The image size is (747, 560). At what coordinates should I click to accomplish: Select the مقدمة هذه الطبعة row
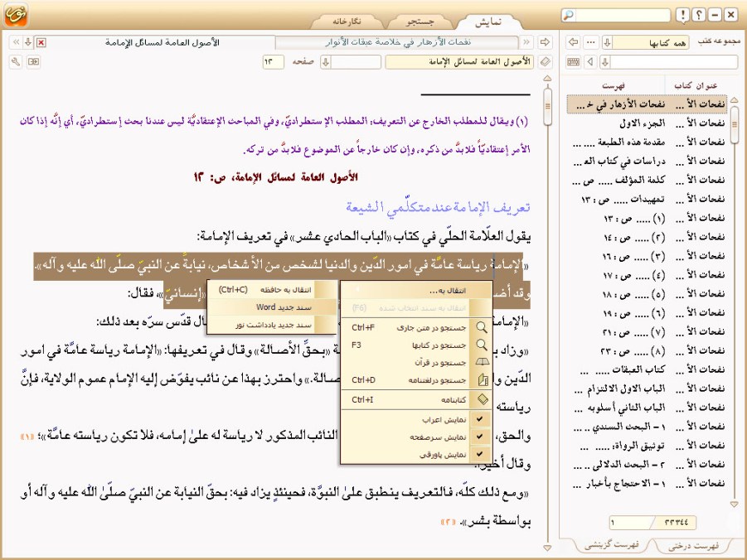click(648, 142)
